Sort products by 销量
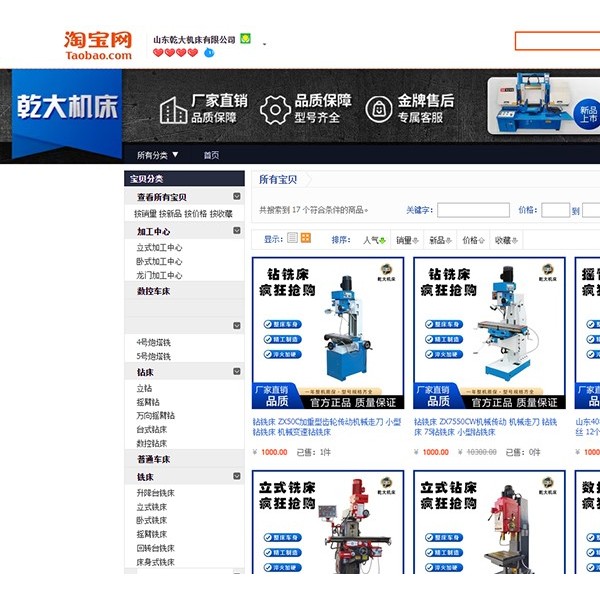Viewport: 600px width, 600px height. [x=407, y=240]
